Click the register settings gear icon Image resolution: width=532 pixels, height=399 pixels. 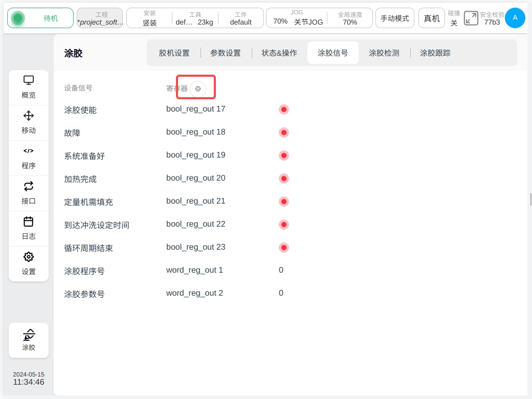(198, 88)
